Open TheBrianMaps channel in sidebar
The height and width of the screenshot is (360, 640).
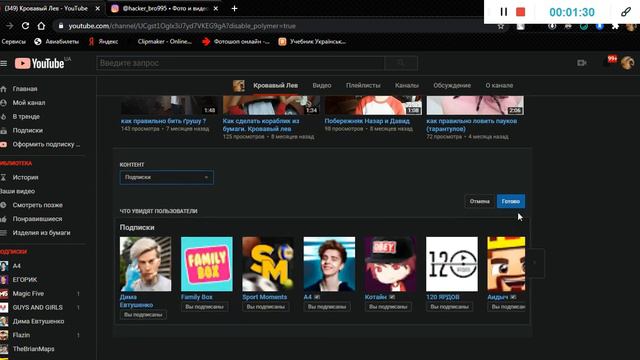[x=33, y=349]
